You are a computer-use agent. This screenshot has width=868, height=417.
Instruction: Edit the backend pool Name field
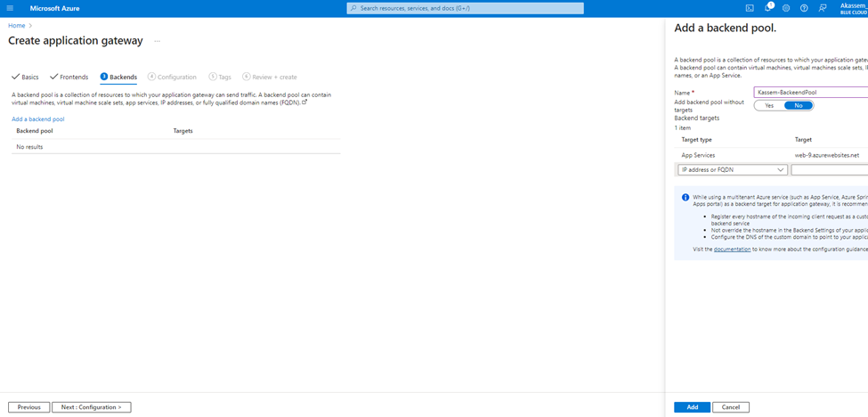810,93
